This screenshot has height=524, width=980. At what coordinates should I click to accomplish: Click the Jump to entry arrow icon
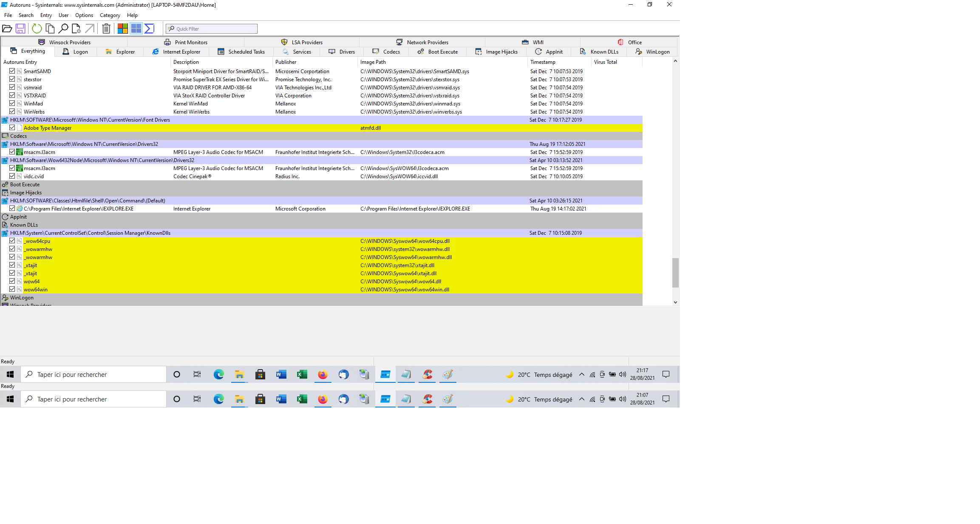coord(89,28)
